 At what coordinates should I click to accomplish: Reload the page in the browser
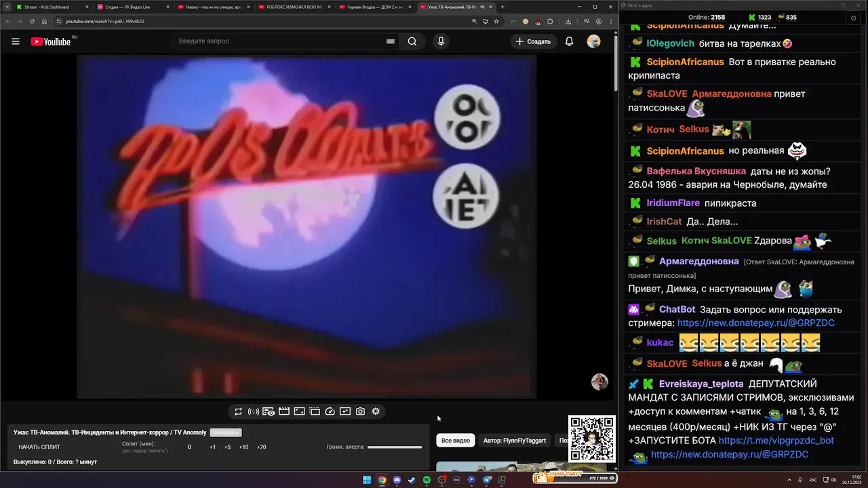32,21
